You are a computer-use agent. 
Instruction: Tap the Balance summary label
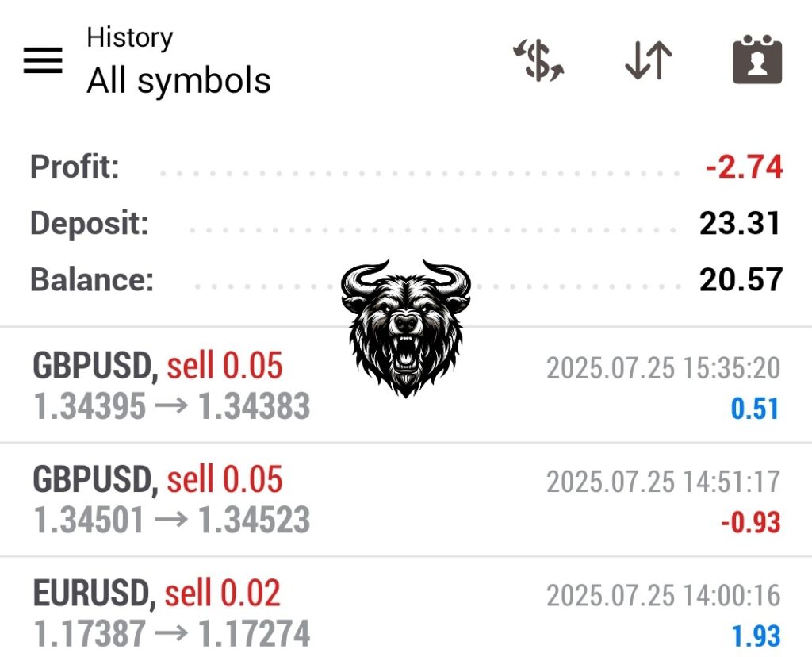point(92,280)
